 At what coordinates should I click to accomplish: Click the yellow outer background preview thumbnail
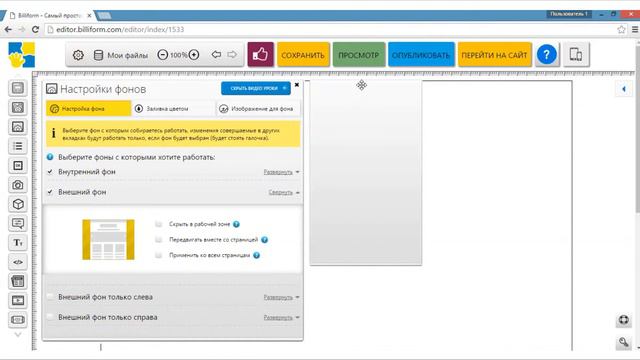point(108,240)
